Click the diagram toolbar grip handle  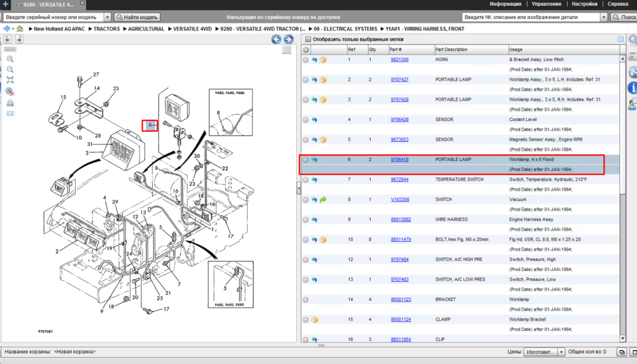tap(10, 50)
